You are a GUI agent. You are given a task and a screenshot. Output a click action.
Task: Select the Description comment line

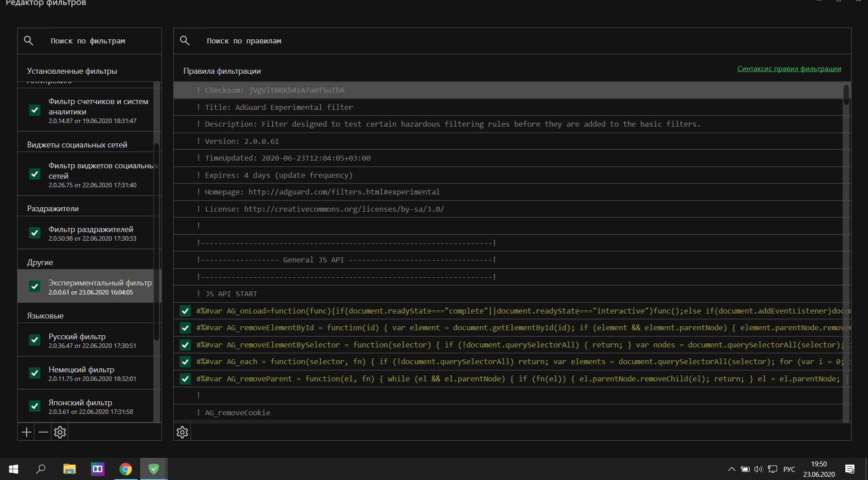(x=508, y=124)
